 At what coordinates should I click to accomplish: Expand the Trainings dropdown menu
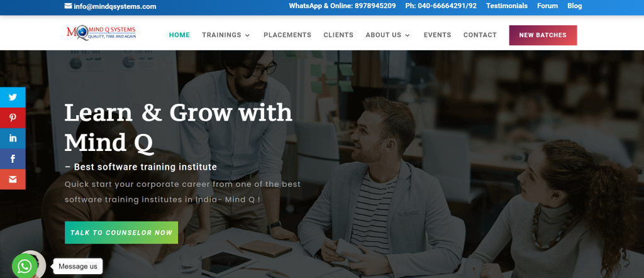[226, 35]
